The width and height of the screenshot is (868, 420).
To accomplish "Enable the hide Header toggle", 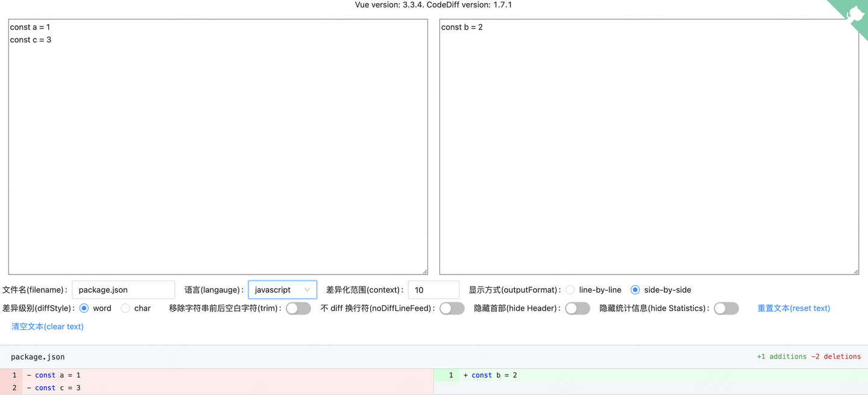I will click(x=577, y=308).
